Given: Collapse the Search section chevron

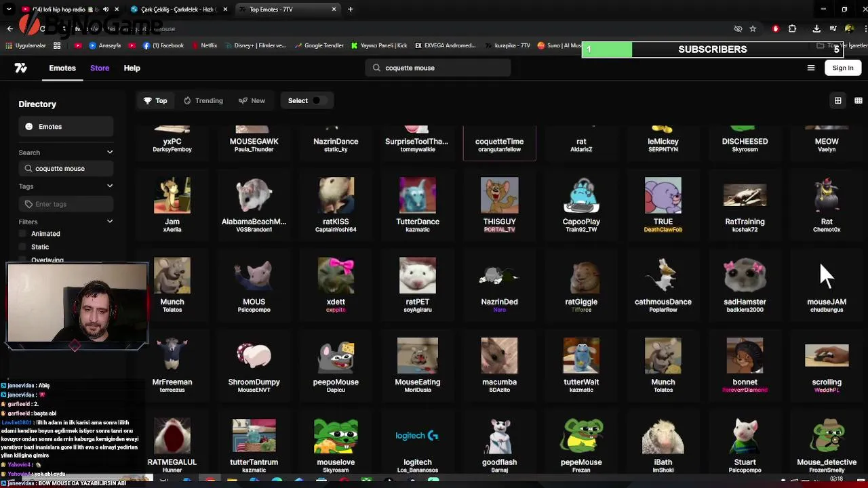Looking at the screenshot, I should [x=110, y=152].
